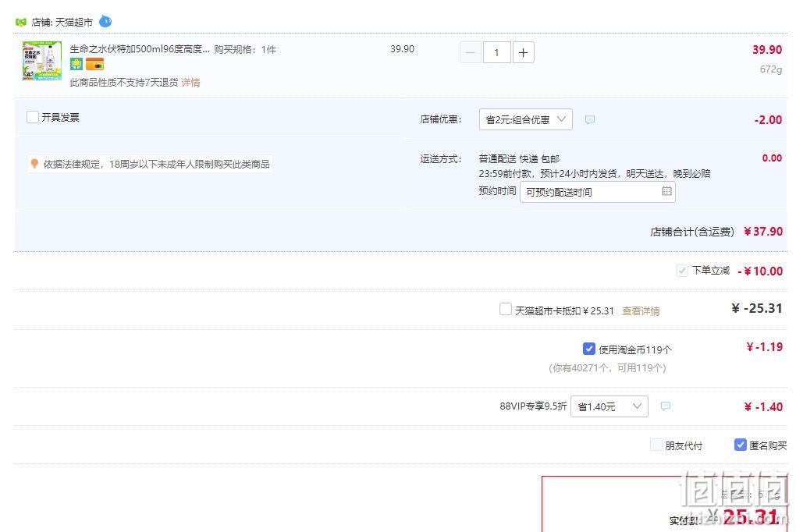Click the 普通配送 快递 包邮 shipping text
Image resolution: width=796 pixels, height=532 pixels.
tap(519, 159)
